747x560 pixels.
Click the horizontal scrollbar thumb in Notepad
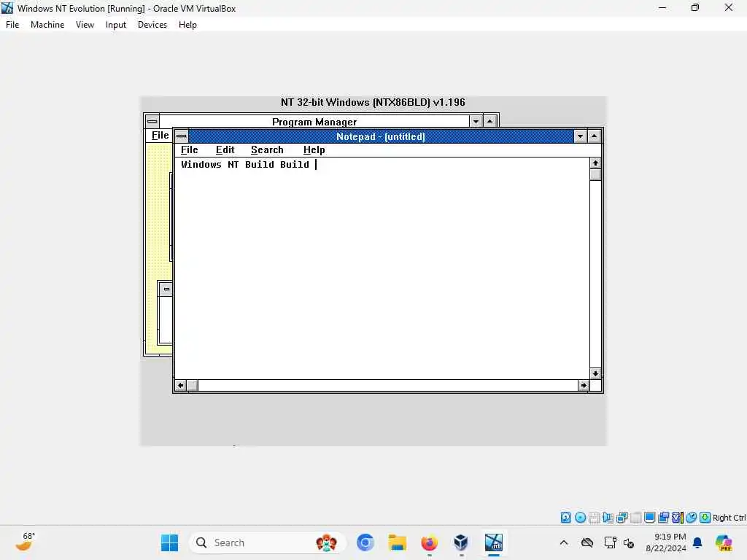point(192,385)
